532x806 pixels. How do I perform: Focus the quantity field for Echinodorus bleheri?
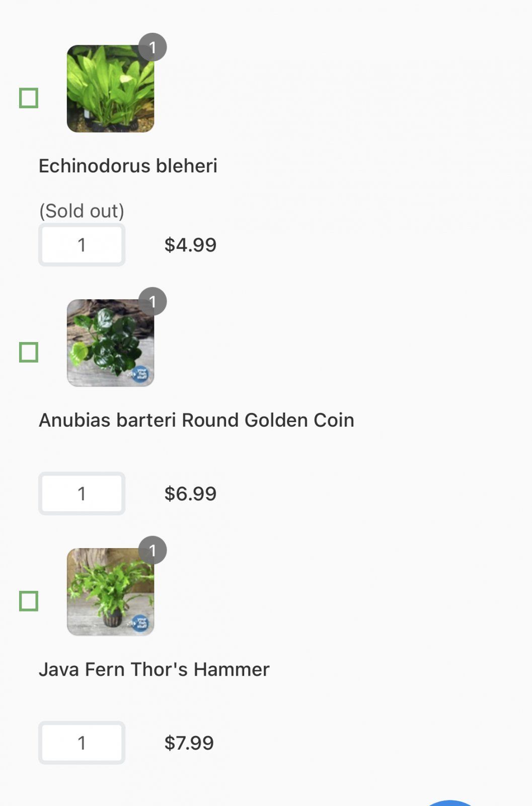click(82, 245)
